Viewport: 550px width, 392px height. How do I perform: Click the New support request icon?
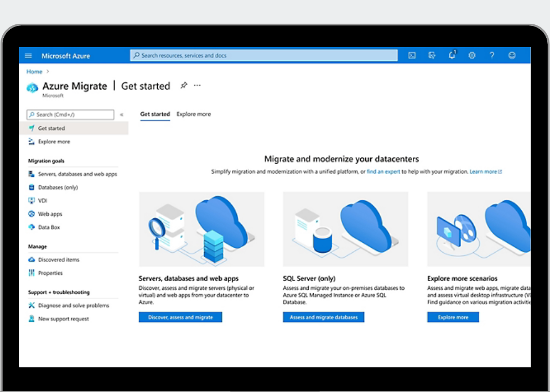click(32, 318)
